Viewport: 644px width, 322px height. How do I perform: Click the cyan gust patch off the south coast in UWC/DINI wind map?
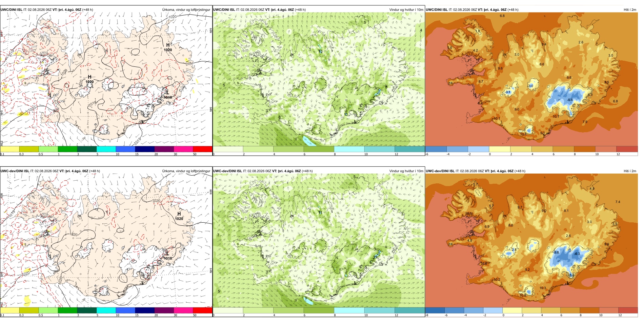click(x=309, y=140)
